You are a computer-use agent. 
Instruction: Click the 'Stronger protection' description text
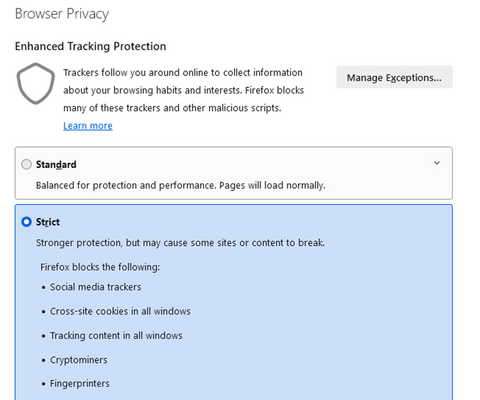180,243
